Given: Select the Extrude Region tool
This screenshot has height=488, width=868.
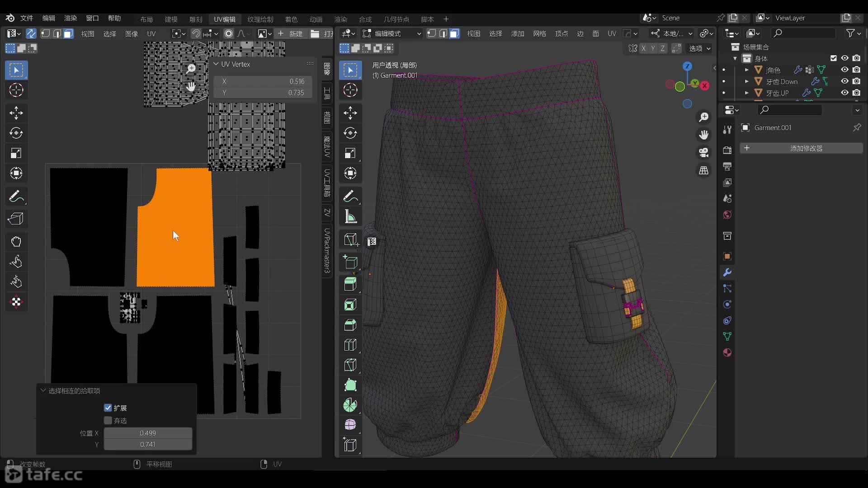Looking at the screenshot, I should click(350, 284).
